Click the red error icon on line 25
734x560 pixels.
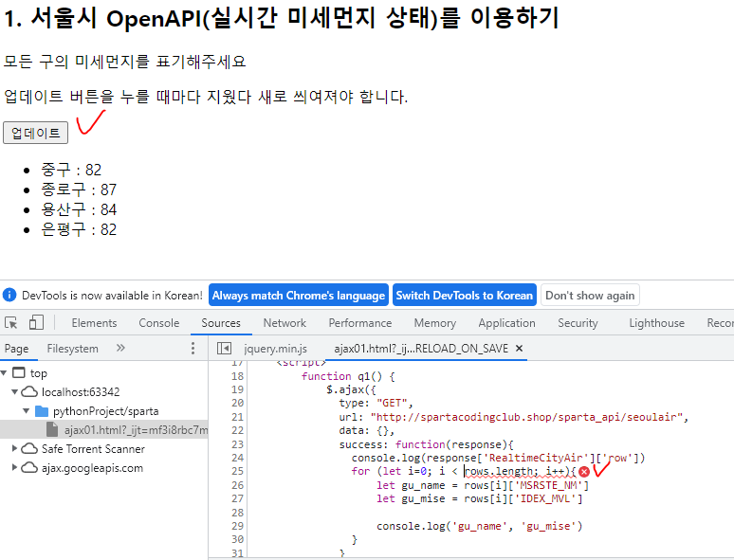tap(584, 472)
